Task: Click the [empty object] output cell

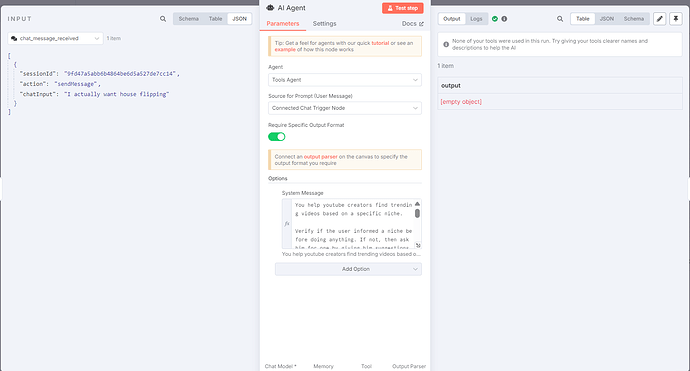Action: pos(461,102)
